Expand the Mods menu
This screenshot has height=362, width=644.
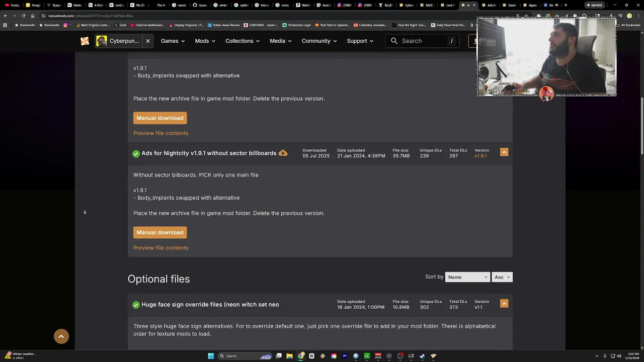click(x=205, y=41)
